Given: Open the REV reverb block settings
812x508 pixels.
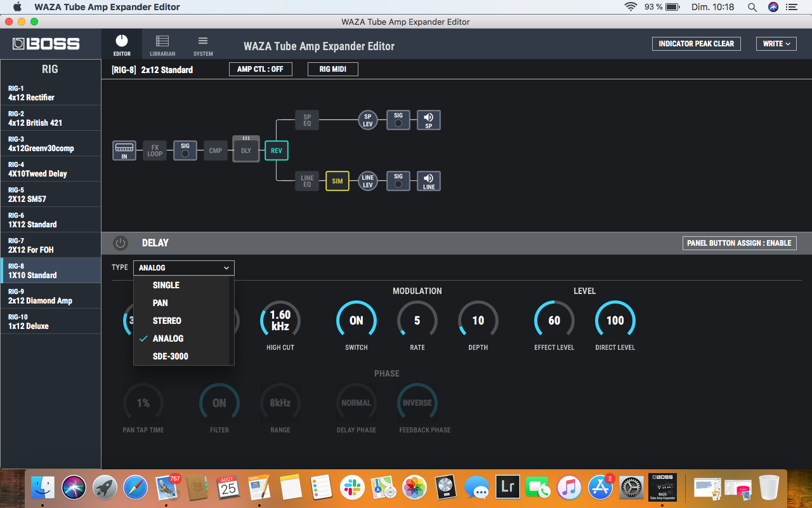Looking at the screenshot, I should [x=276, y=150].
